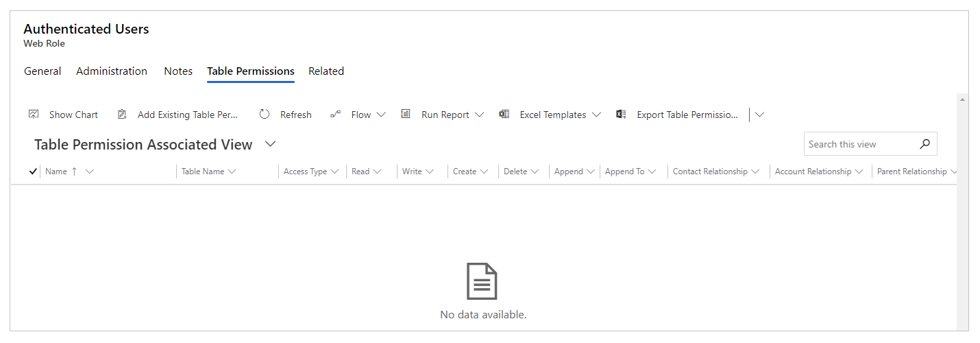Click Export Table Permissio... button label
Image resolution: width=980 pixels, height=343 pixels.
(x=687, y=115)
